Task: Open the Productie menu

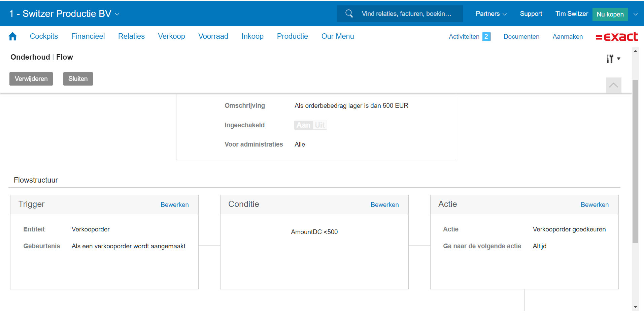Action: click(292, 36)
